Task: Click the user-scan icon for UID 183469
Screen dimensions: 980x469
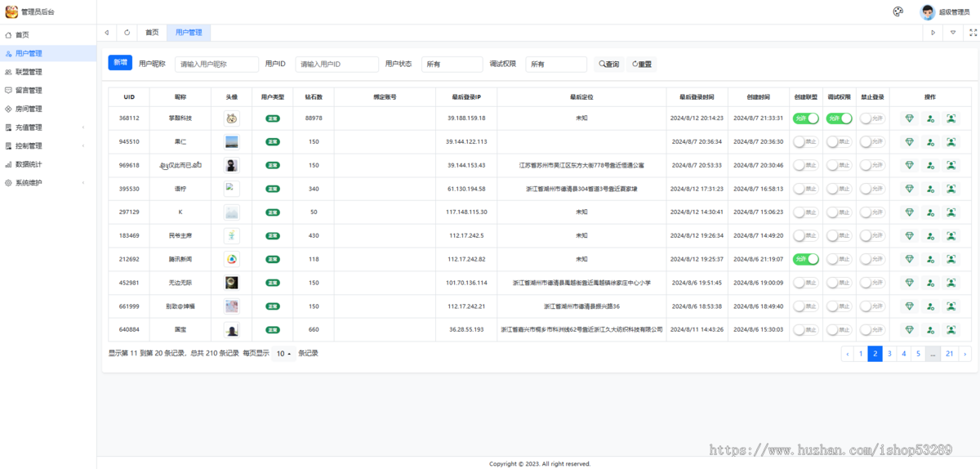Action: pos(951,235)
